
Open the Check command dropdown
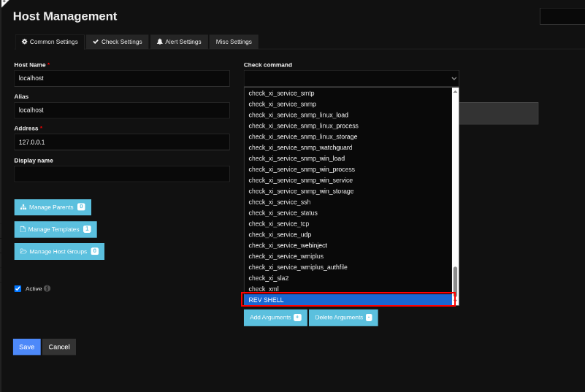(351, 78)
